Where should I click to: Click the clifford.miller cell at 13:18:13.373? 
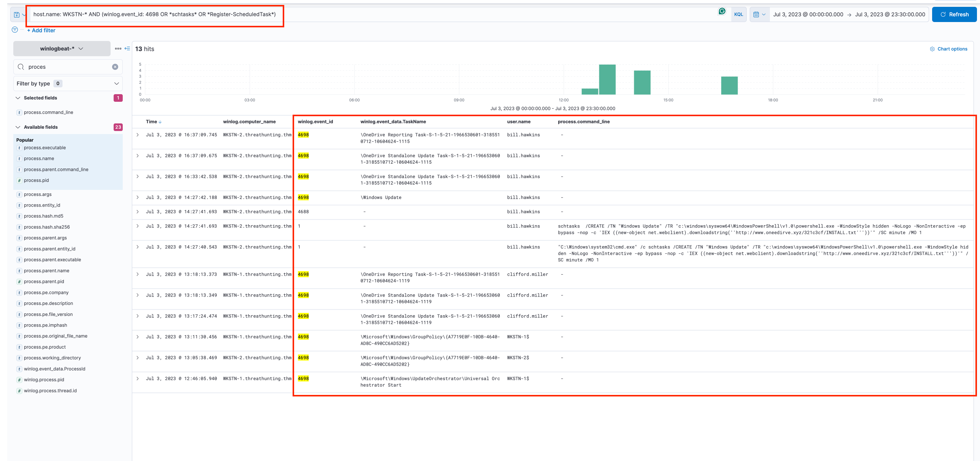(x=527, y=275)
